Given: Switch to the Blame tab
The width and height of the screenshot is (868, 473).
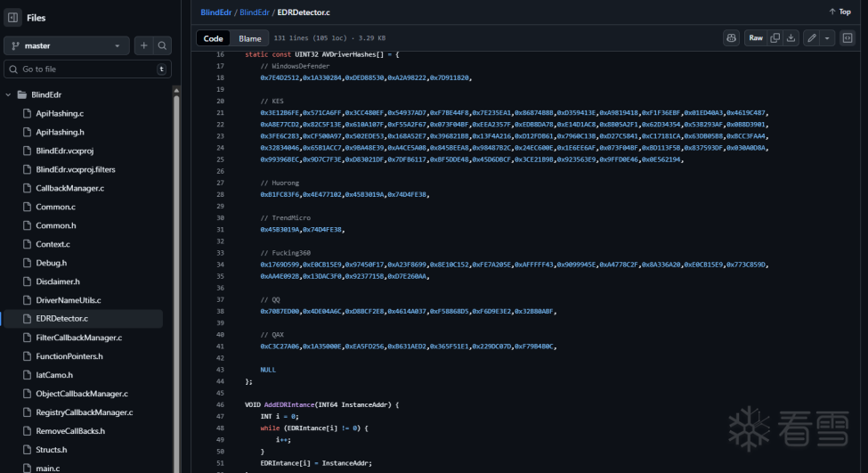Looking at the screenshot, I should [249, 38].
